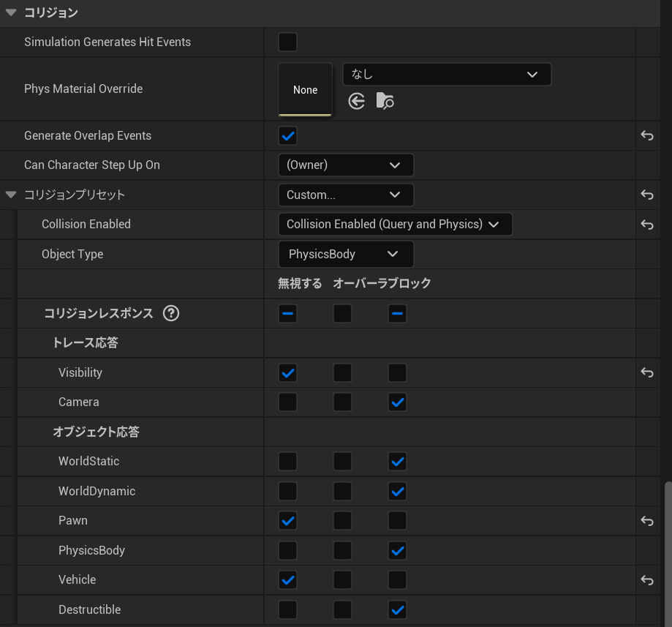672x627 pixels.
Task: Click the WorldDynamic row label
Action: 97,492
